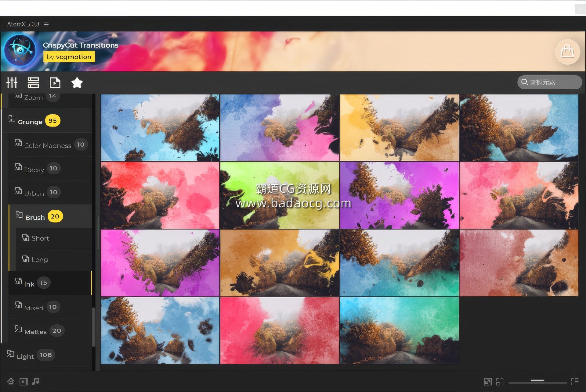Click the AE icon beside Ink

[18, 281]
